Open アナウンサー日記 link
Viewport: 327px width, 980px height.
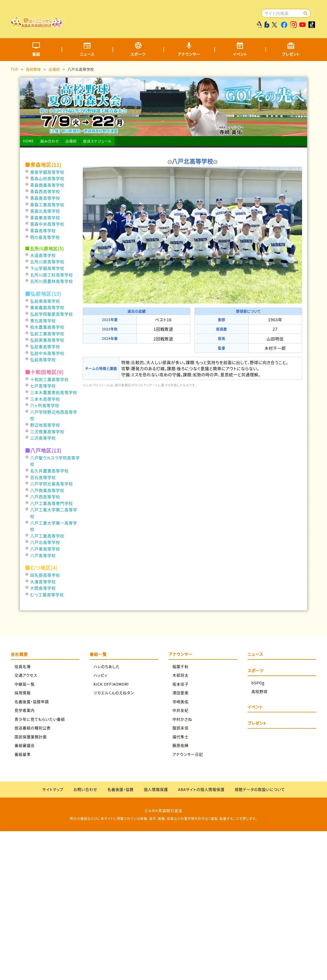click(x=188, y=754)
